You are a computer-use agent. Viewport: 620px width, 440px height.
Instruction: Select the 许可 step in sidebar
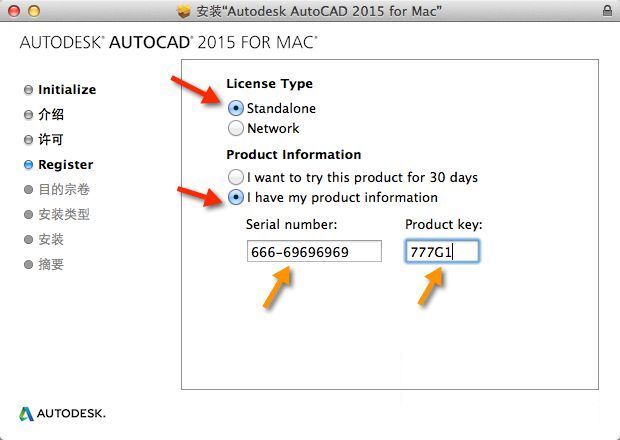[44, 140]
